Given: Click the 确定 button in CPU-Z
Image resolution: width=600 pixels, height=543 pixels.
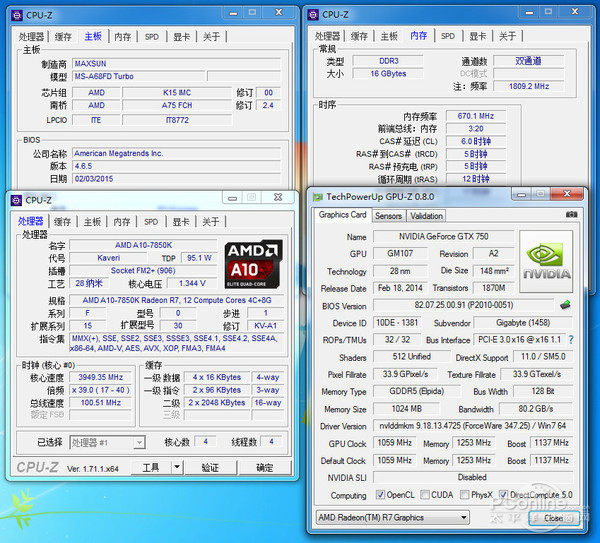Looking at the screenshot, I should [x=264, y=468].
